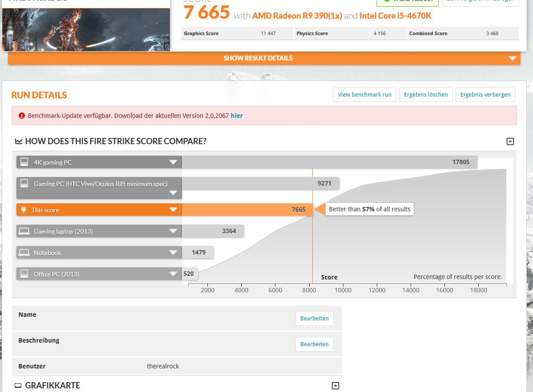The height and width of the screenshot is (392, 533).
Task: Click the Physics Score value 4 156
Action: point(380,33)
